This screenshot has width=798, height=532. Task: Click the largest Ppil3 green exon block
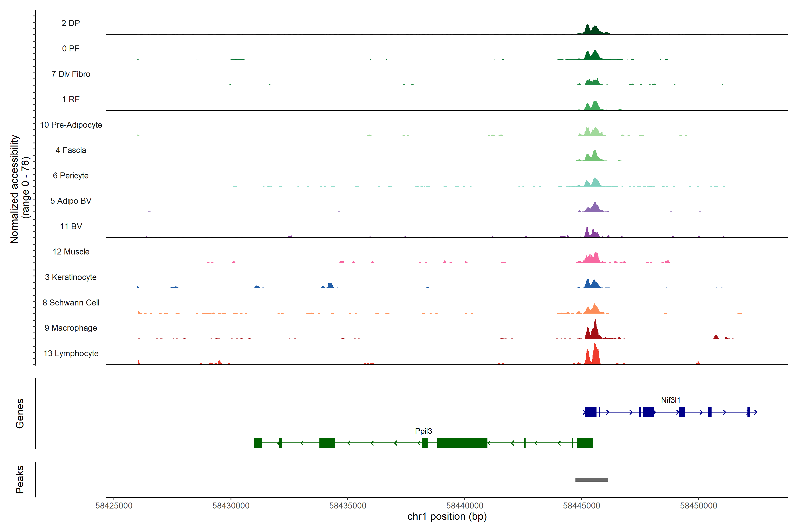point(462,443)
